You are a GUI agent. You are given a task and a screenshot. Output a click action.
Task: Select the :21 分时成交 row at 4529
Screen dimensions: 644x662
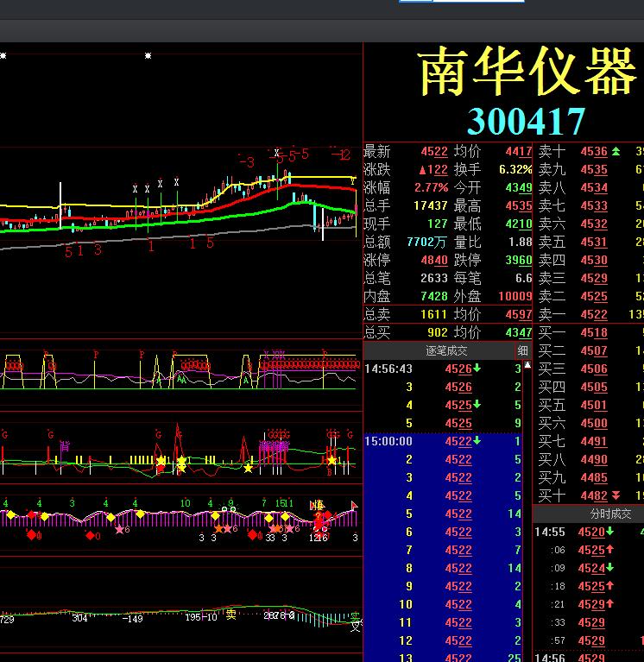tap(589, 604)
